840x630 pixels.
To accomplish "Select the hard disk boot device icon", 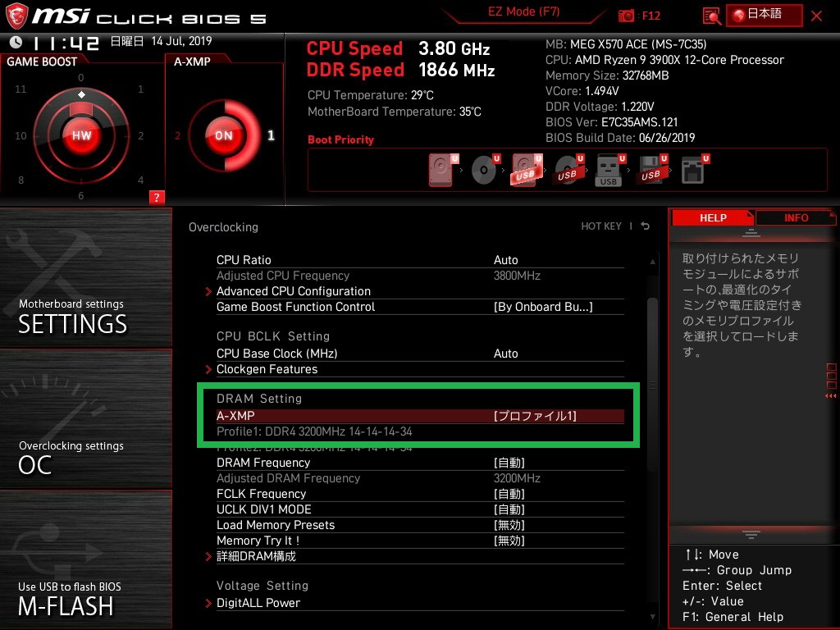I will coord(443,170).
